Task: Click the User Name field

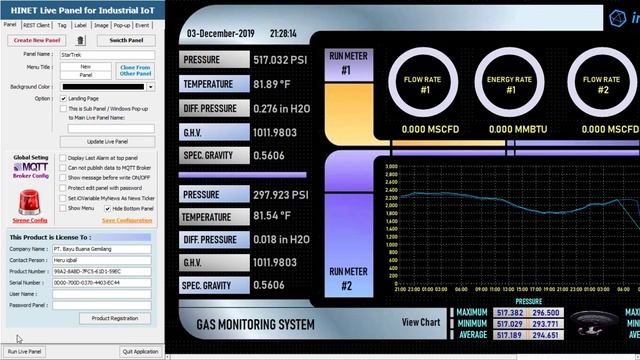Action: (102, 294)
